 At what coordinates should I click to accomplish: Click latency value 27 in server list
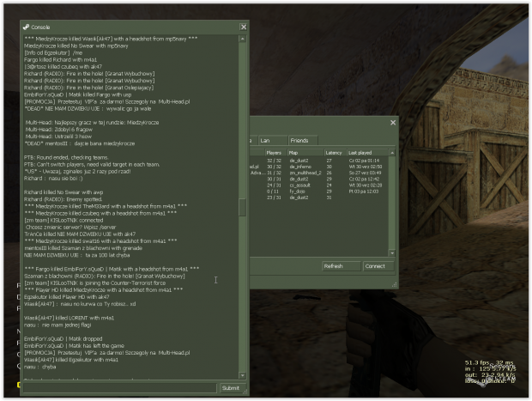(329, 161)
